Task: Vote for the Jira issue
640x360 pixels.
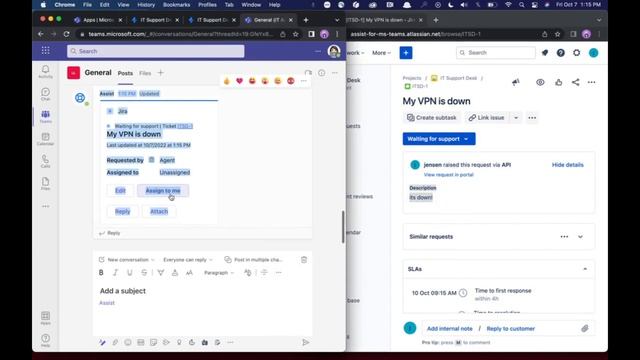Action: 558,82
